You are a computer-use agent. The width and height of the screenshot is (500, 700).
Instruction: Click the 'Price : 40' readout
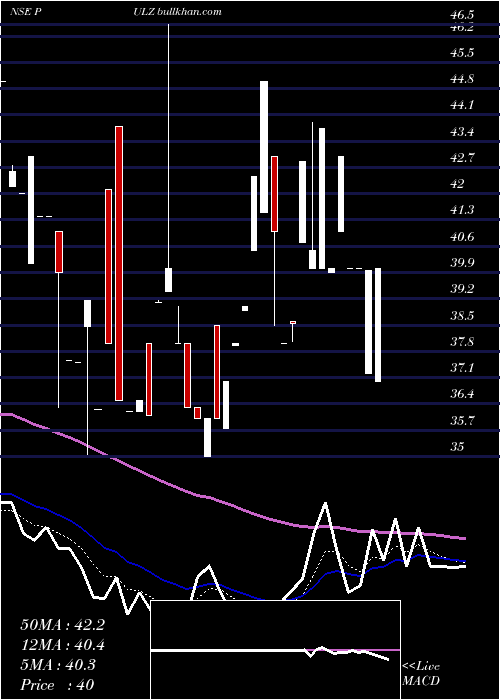(x=58, y=685)
